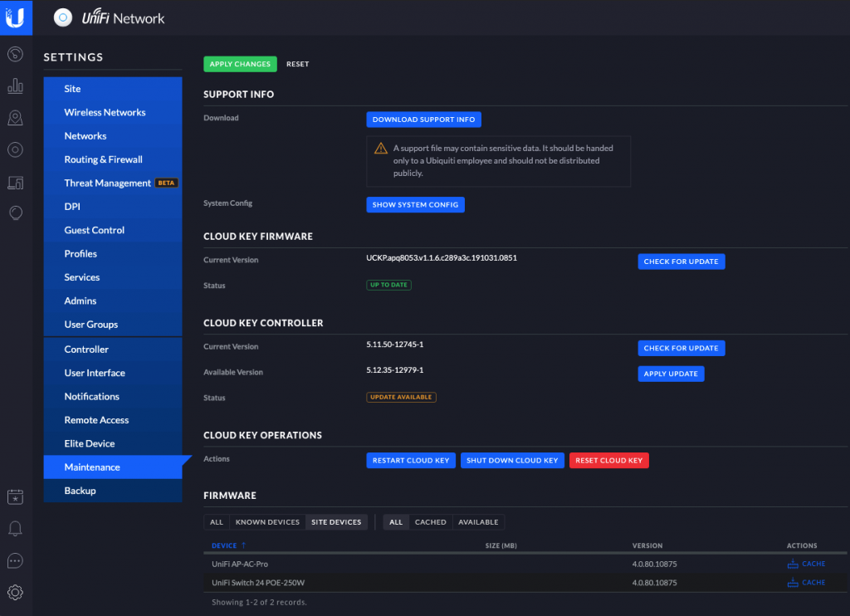
Task: Open the Clients icon in sidebar
Action: pyautogui.click(x=15, y=182)
